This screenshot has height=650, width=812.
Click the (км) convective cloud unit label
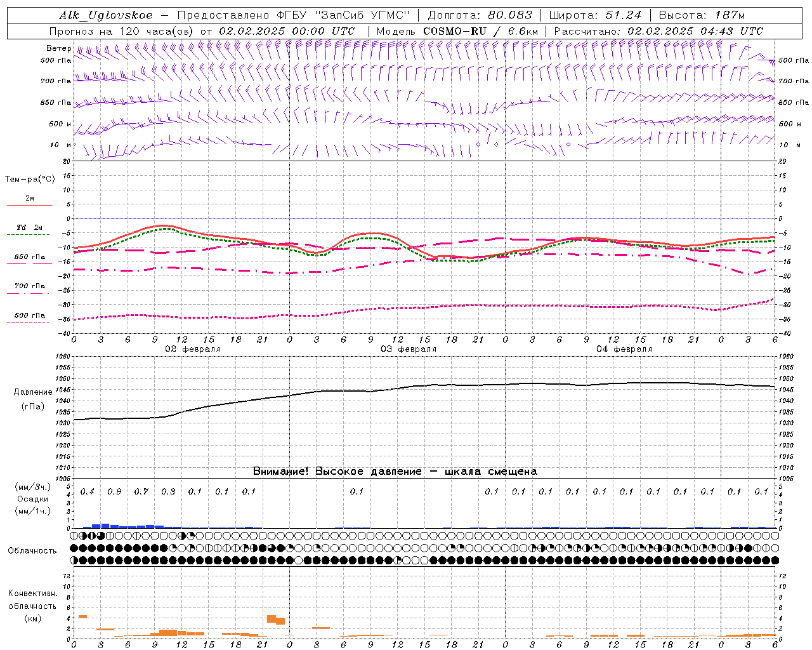(x=32, y=618)
